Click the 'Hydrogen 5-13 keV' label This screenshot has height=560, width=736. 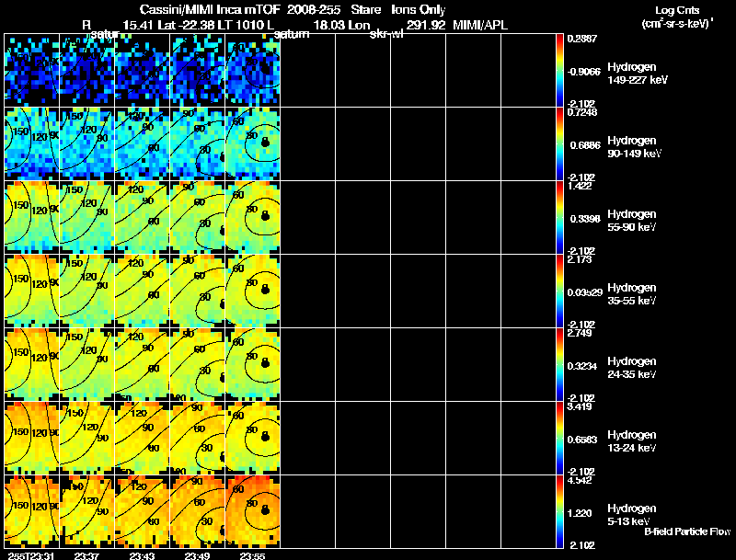click(632, 515)
